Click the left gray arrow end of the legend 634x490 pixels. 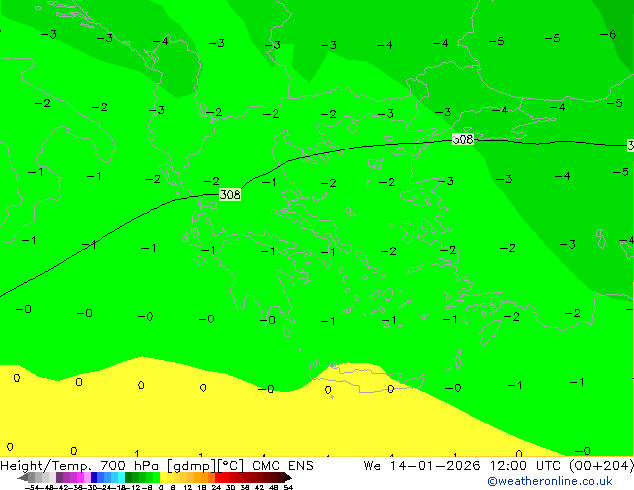coord(23,478)
